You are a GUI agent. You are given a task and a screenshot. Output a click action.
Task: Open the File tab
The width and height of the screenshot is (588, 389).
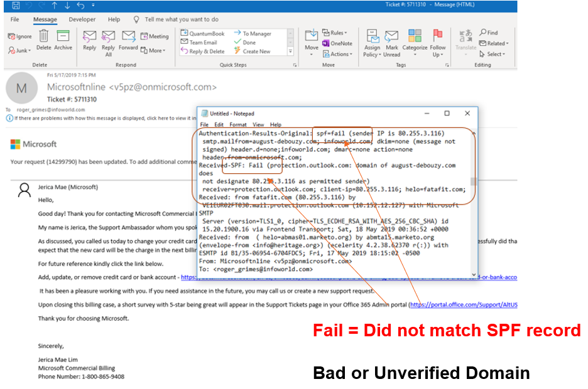pos(14,19)
